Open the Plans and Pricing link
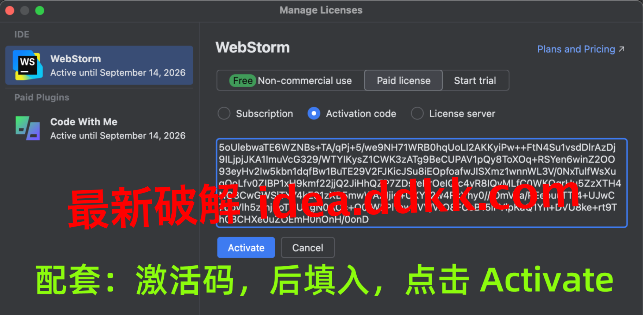Image resolution: width=644 pixels, height=316 pixels. pyautogui.click(x=576, y=49)
